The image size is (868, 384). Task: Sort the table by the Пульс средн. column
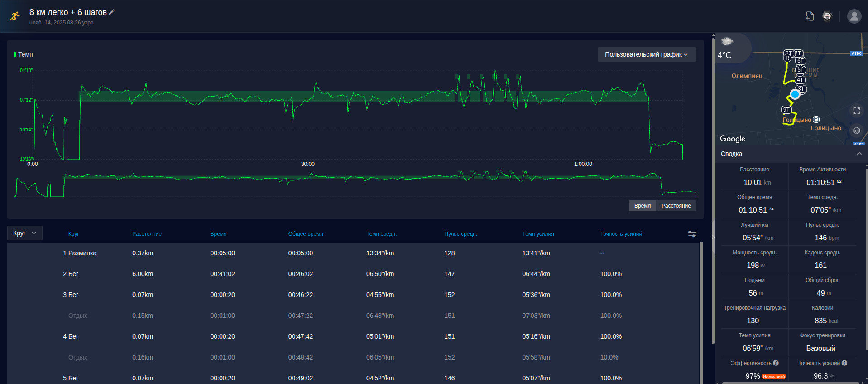[460, 234]
